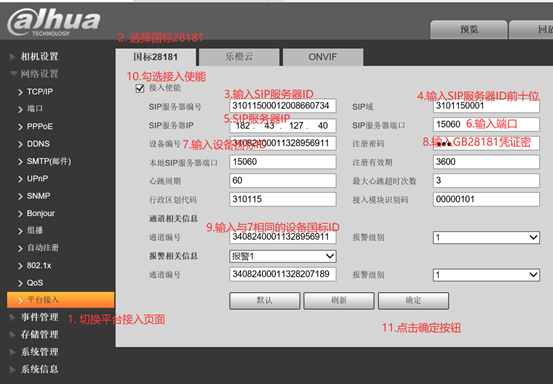
Task: Open the 报警级别 dropdown in the bottom row
Action: [486, 275]
